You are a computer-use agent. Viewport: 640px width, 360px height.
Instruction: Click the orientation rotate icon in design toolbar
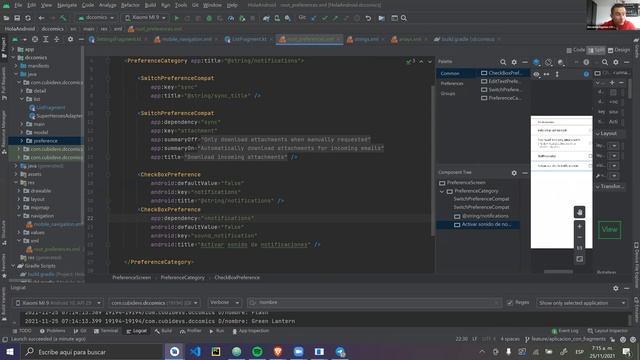coord(549,62)
